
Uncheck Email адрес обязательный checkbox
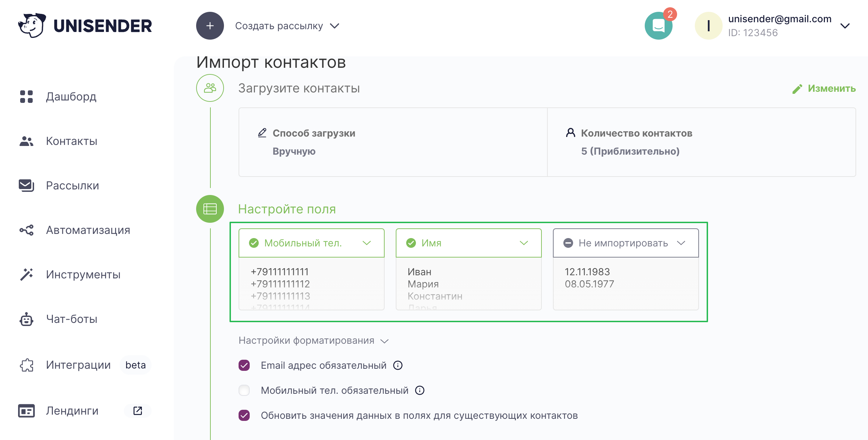(x=244, y=365)
